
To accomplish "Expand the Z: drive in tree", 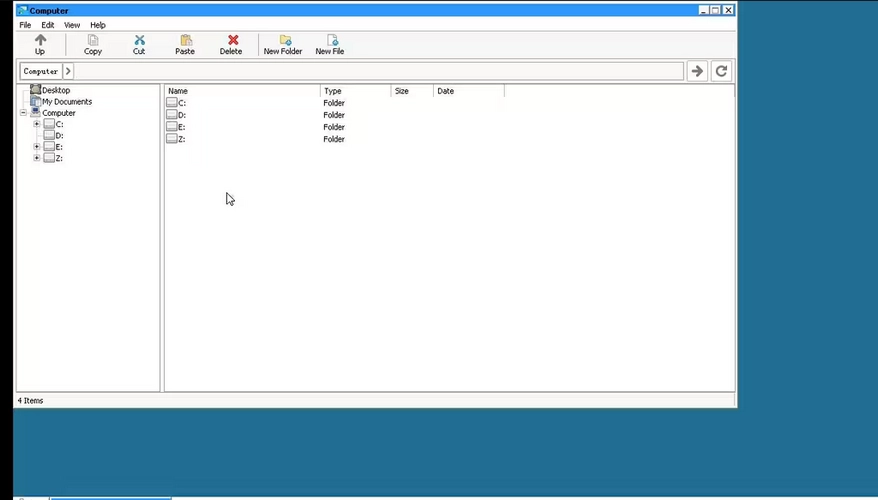I will [x=37, y=158].
